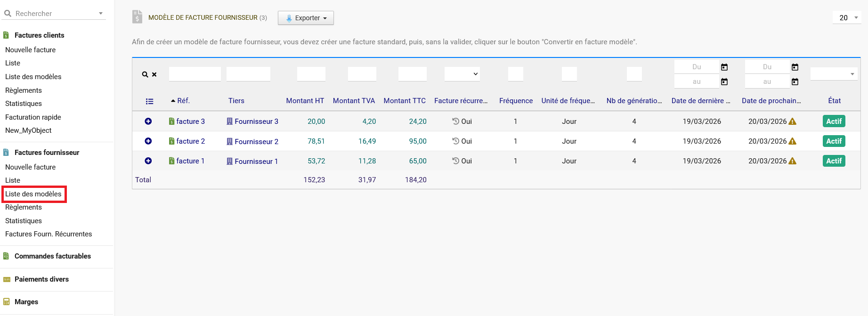Open the page size 20 dropdown
868x316 pixels.
click(847, 17)
